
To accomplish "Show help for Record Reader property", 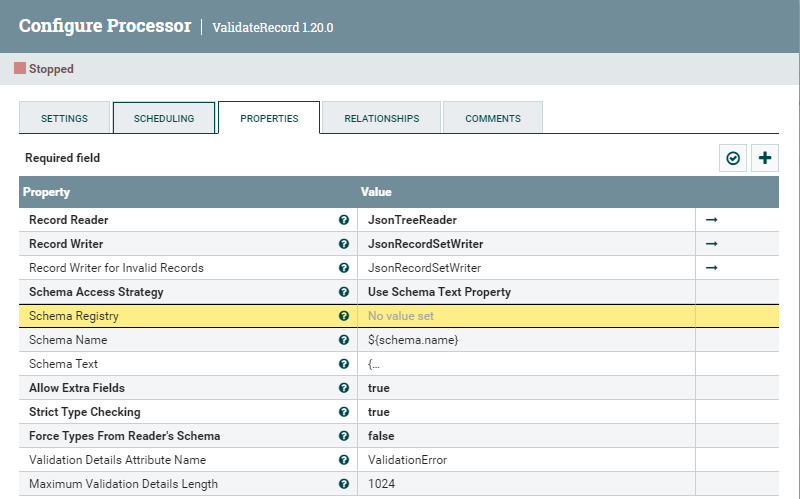I will [x=344, y=220].
